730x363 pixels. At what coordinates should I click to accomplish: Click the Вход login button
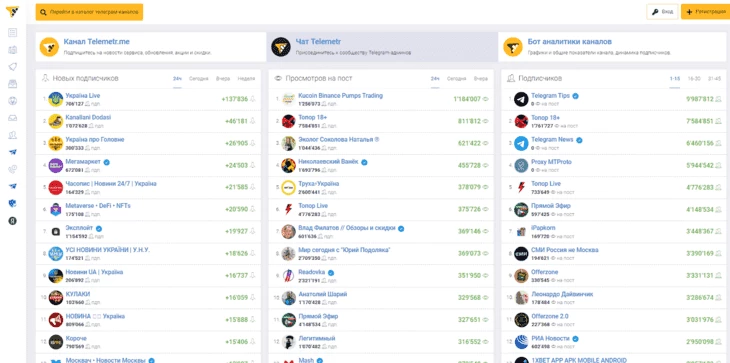662,12
